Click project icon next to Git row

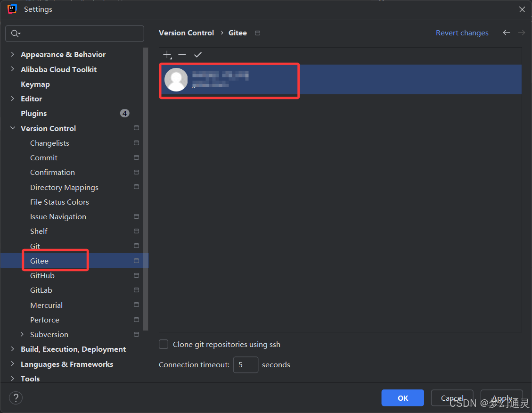click(x=136, y=246)
